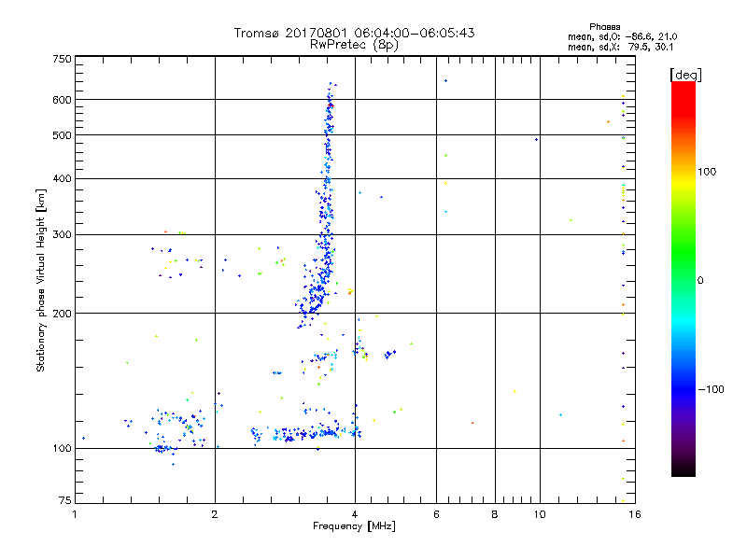This screenshot has height=560, width=747.
Task: Click the x-axis label '10'
Action: pyautogui.click(x=540, y=514)
